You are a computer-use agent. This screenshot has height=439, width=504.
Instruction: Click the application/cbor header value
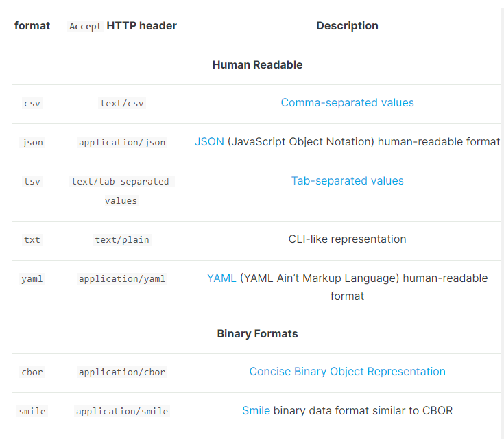click(122, 372)
